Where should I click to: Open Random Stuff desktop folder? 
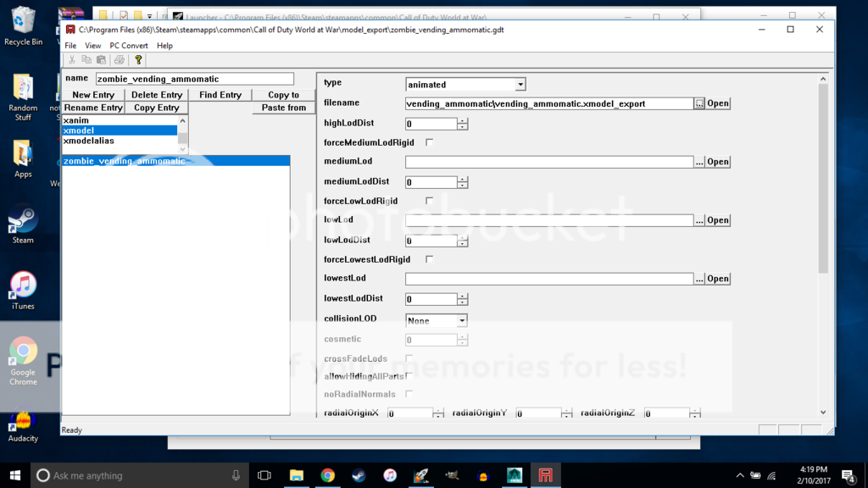(23, 97)
